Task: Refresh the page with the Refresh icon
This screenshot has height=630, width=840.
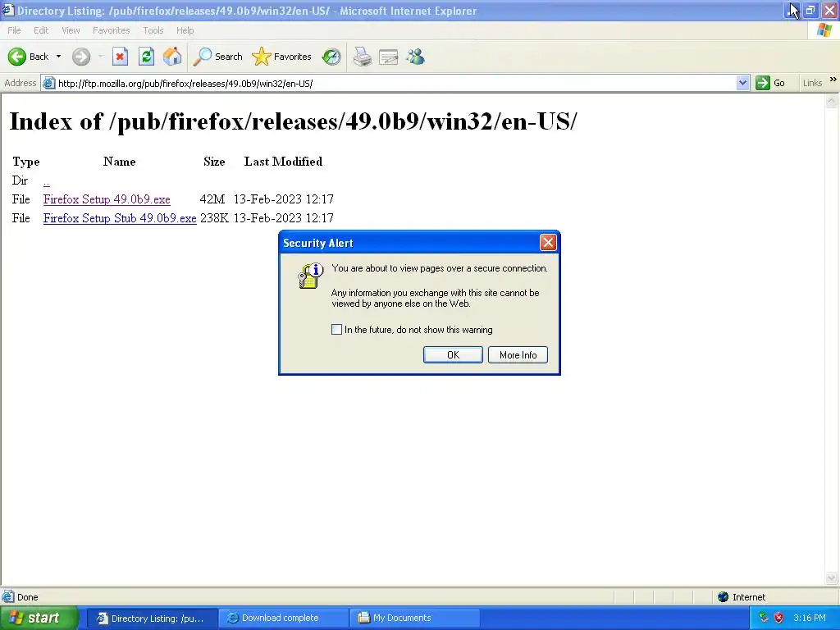Action: click(146, 57)
